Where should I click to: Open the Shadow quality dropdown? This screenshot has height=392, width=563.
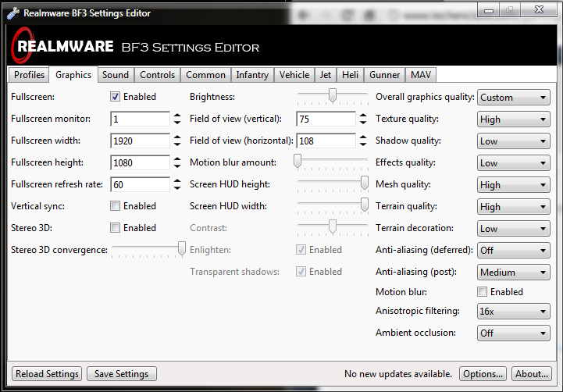pos(514,141)
